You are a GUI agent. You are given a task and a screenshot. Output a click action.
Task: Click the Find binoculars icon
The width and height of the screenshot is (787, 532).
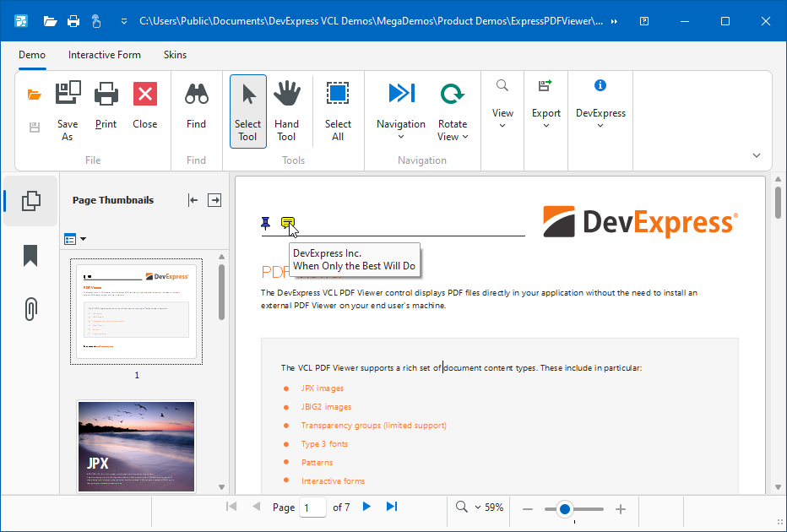tap(196, 95)
